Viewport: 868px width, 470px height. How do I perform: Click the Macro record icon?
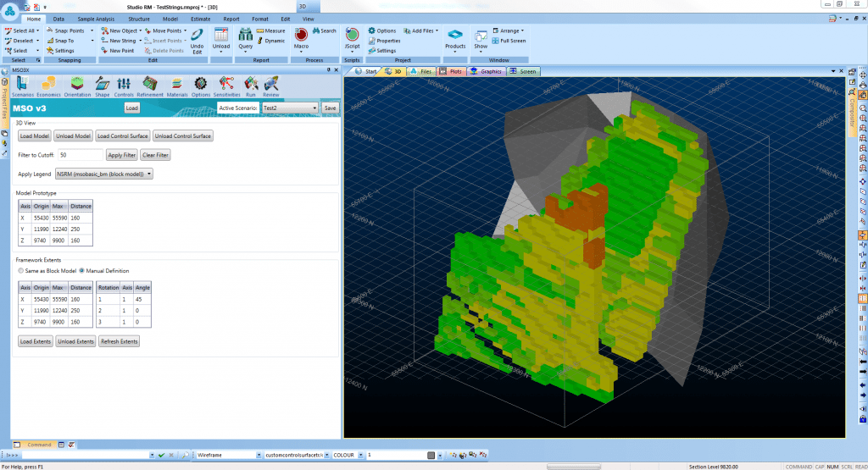[x=301, y=39]
